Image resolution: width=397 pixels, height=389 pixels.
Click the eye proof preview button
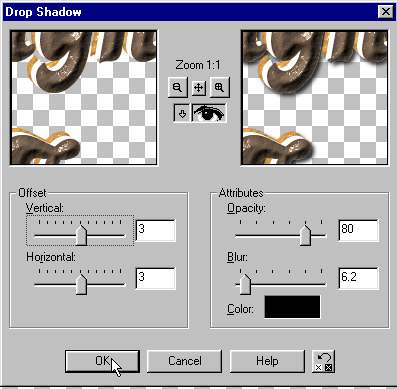pos(209,113)
